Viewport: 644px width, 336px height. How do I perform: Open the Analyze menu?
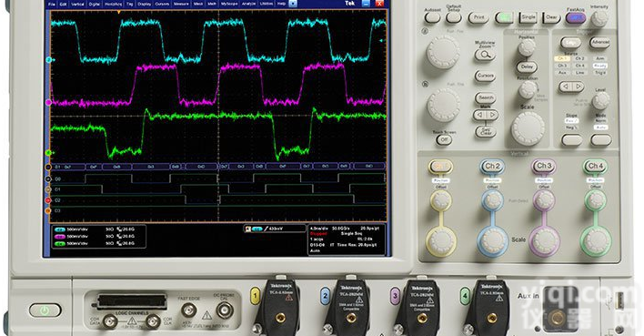coord(248,5)
